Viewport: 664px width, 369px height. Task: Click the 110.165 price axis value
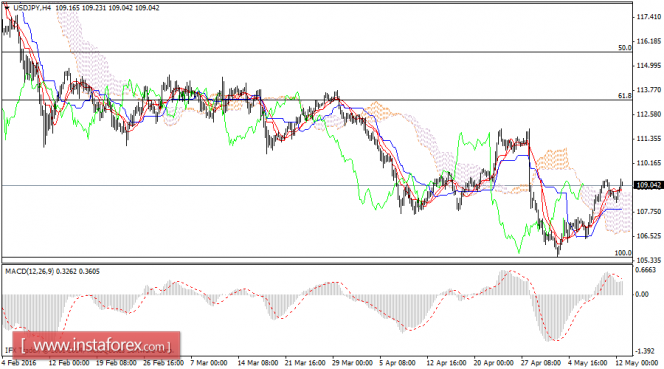(648, 163)
